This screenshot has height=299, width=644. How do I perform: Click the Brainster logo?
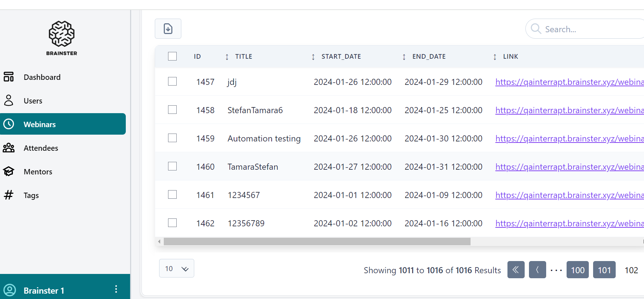point(62,38)
